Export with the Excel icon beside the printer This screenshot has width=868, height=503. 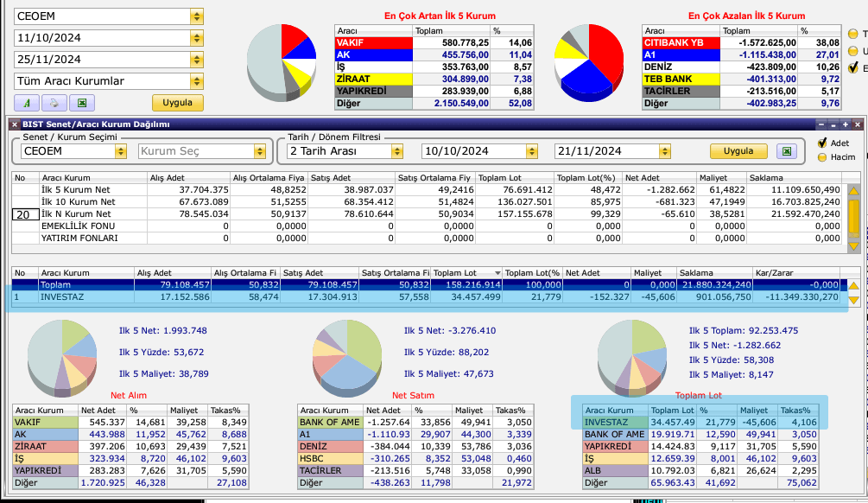point(82,103)
